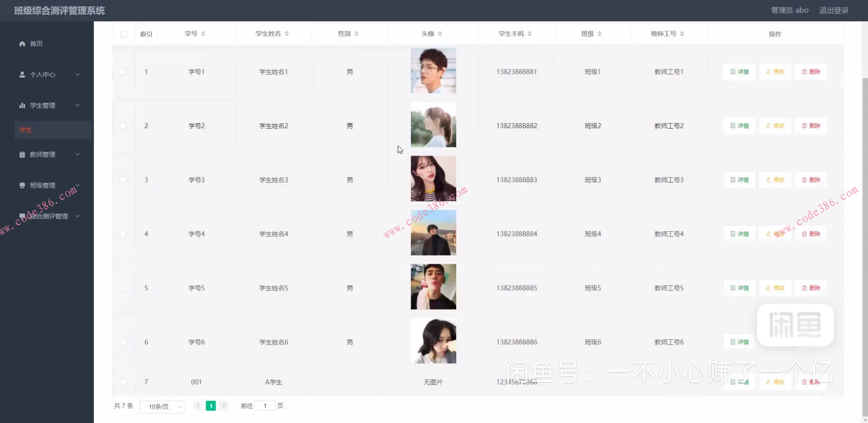Click the 教师管理 sidebar icon
The image size is (868, 423).
coord(22,154)
